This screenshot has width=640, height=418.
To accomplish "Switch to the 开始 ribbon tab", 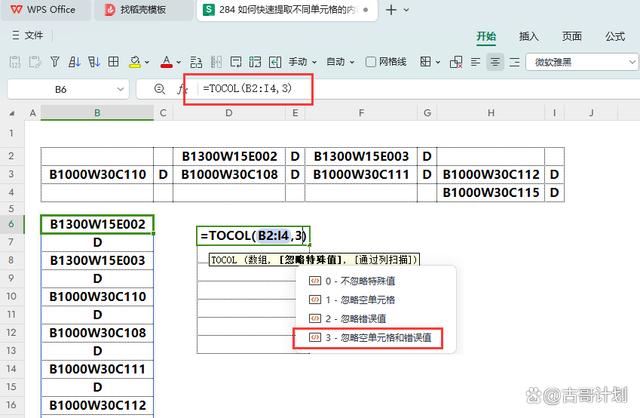I will click(486, 36).
